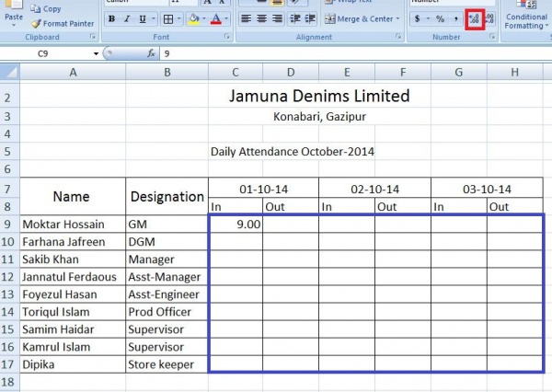Open the Name Box dropdown arrow
This screenshot has height=392, width=552.
click(96, 53)
